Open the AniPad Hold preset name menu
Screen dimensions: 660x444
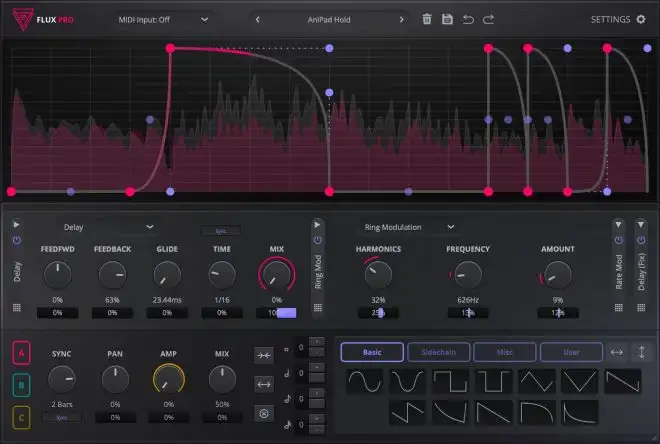tap(329, 20)
